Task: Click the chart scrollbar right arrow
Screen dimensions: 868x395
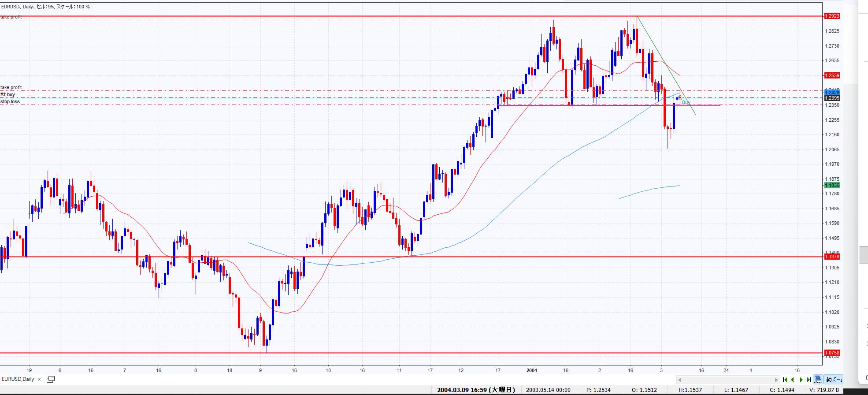Action: 776,380
